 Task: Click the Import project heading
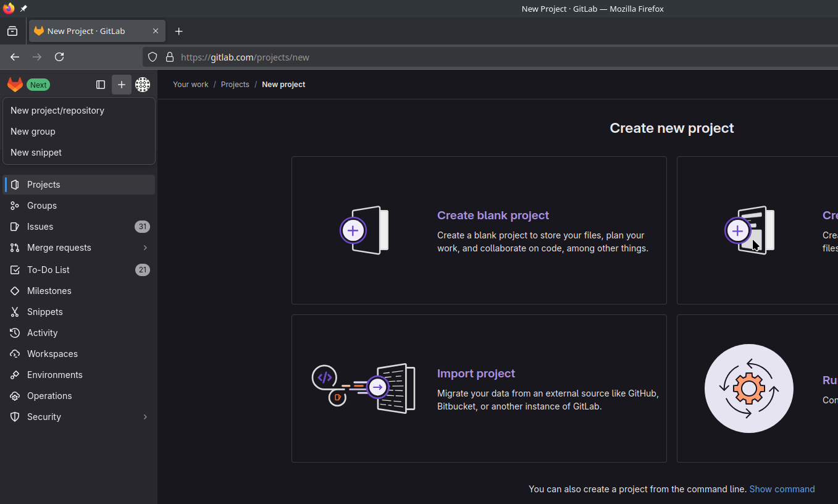pyautogui.click(x=476, y=374)
